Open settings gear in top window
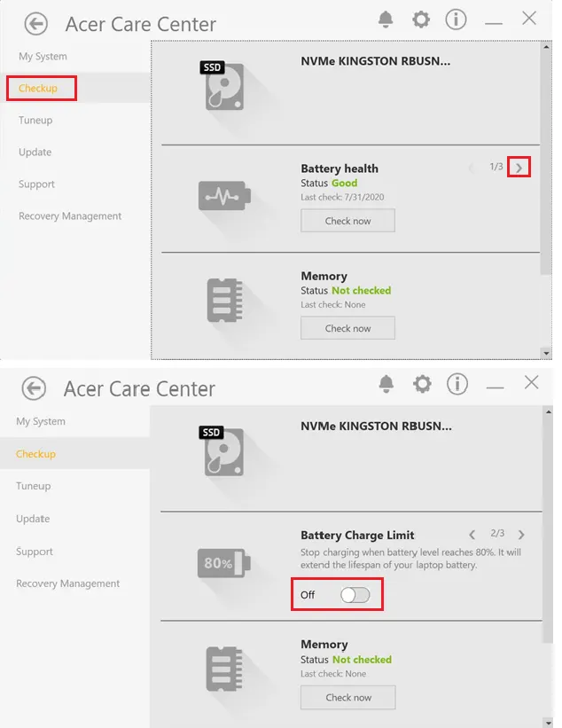Viewport: 562px width, 728px height. 421,20
